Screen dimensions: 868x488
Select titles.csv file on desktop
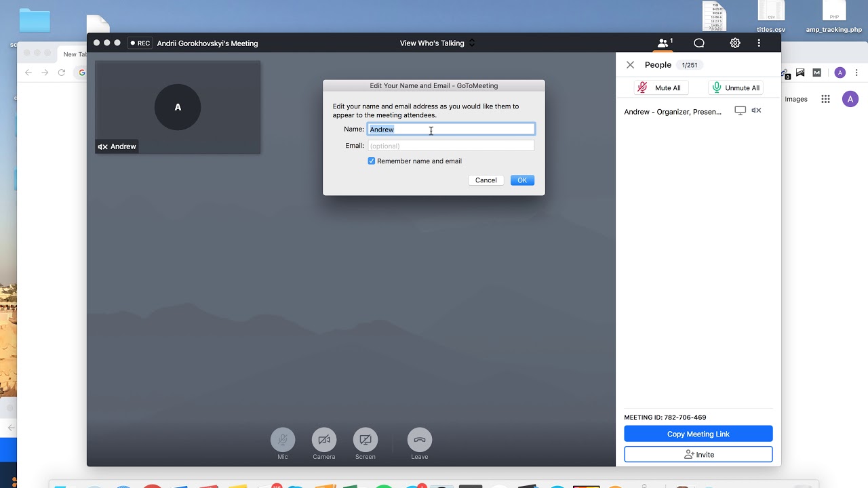tap(771, 17)
